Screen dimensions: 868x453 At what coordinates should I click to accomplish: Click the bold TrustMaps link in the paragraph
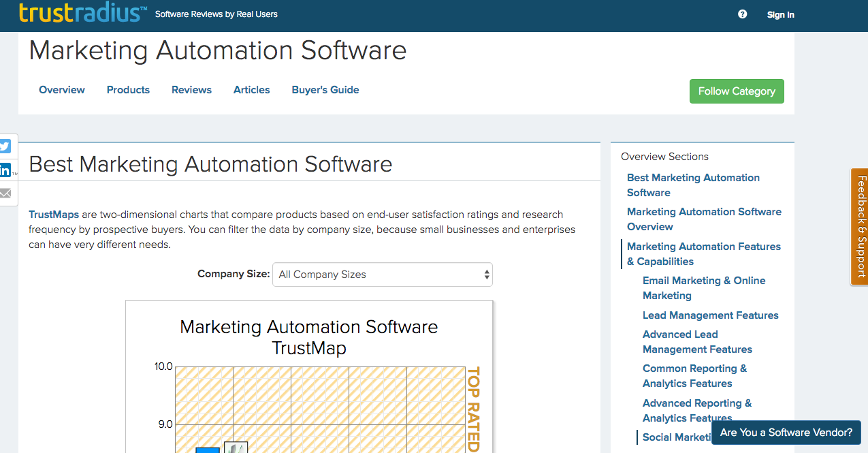[53, 215]
